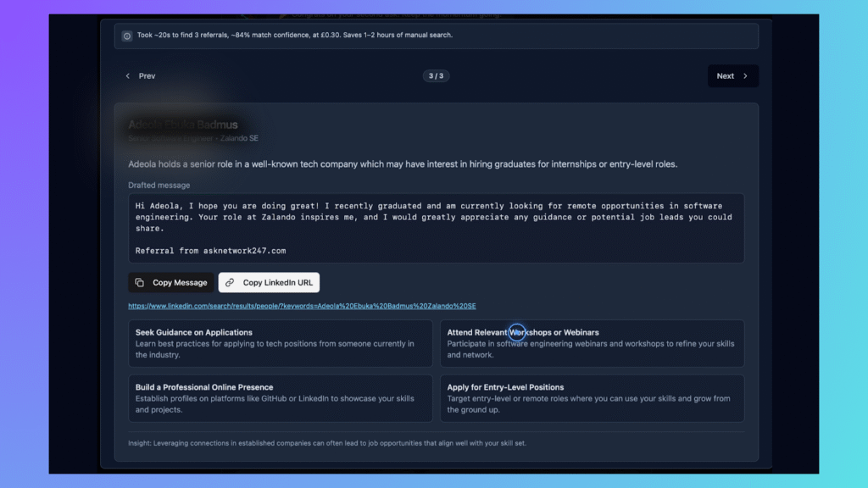Click the copy icon on Copy Message
Screen dimensions: 868x488
(140, 283)
